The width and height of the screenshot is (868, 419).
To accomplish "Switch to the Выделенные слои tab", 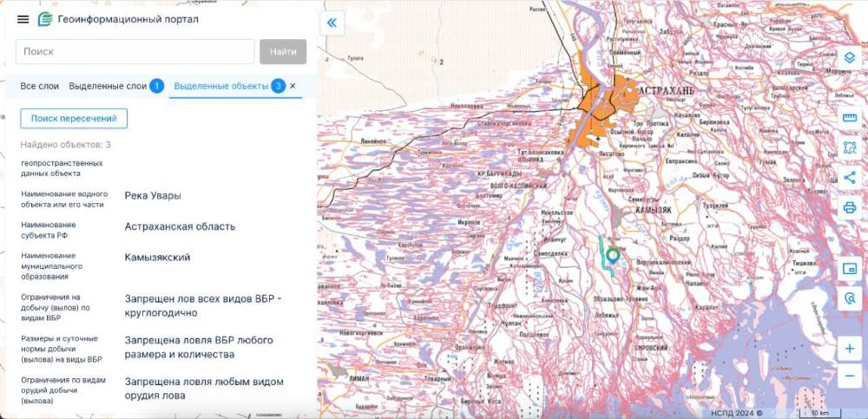I will [108, 87].
